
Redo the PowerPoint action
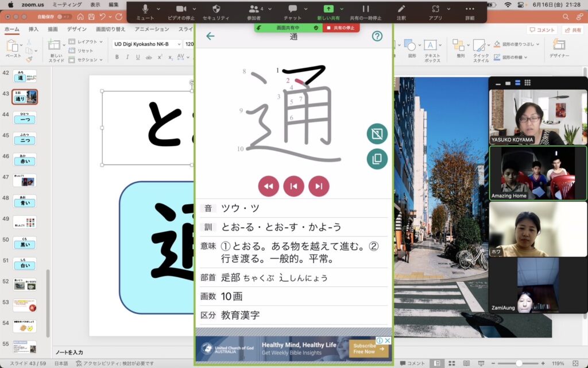click(x=119, y=17)
